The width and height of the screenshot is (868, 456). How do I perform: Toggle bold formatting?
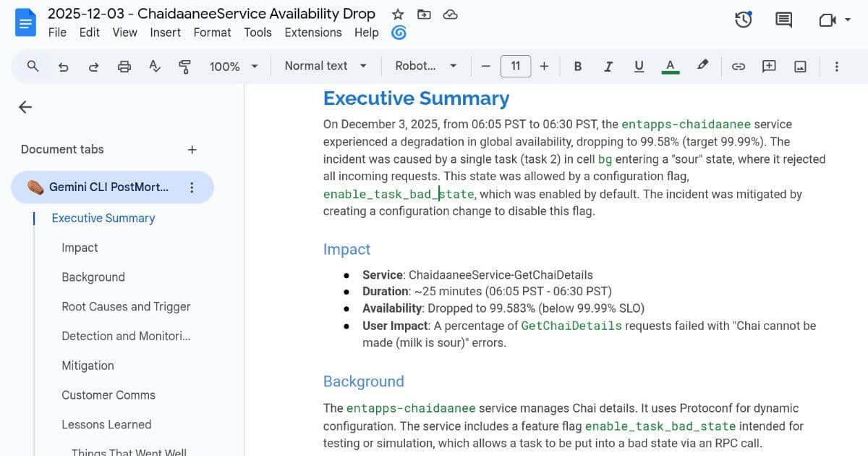click(577, 66)
